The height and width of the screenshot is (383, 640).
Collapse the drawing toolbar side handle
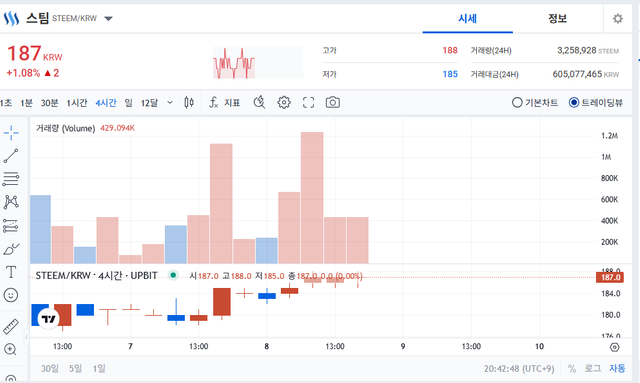tap(27, 337)
